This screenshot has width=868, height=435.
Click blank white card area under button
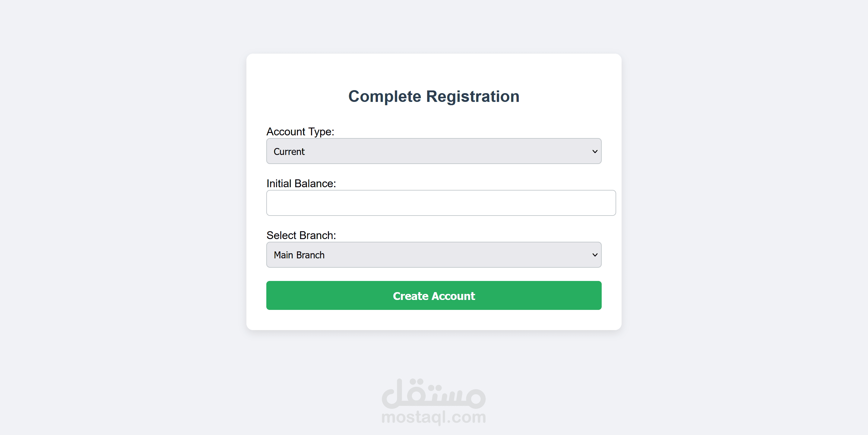click(434, 320)
